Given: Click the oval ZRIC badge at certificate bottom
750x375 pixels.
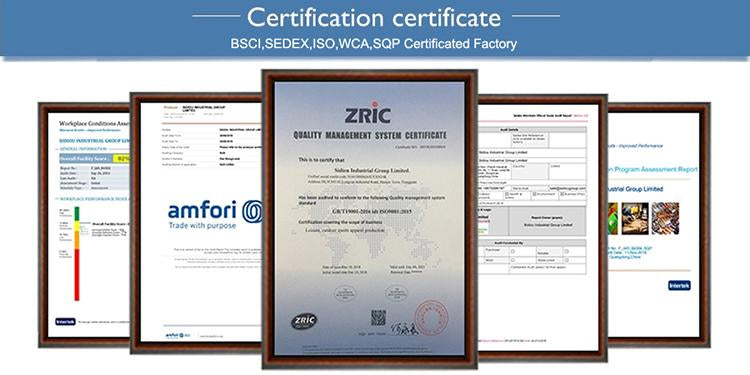Looking at the screenshot, I should 304,320.
